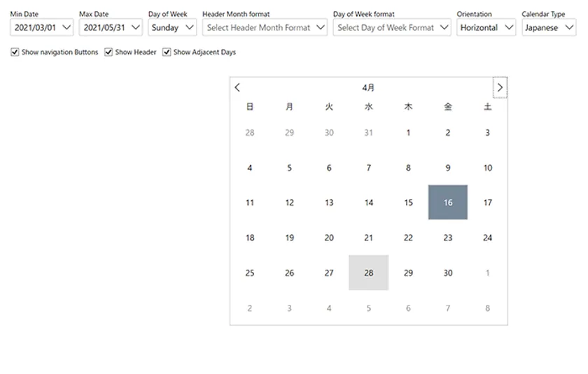Viewport: 588px width, 374px height.
Task: Choose day 10 on Saturday column
Action: pyautogui.click(x=488, y=168)
